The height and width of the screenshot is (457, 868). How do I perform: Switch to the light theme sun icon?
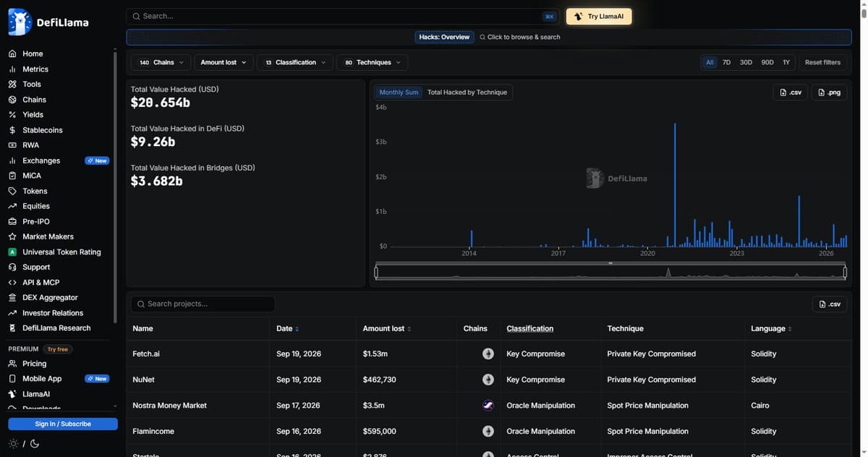pyautogui.click(x=13, y=444)
